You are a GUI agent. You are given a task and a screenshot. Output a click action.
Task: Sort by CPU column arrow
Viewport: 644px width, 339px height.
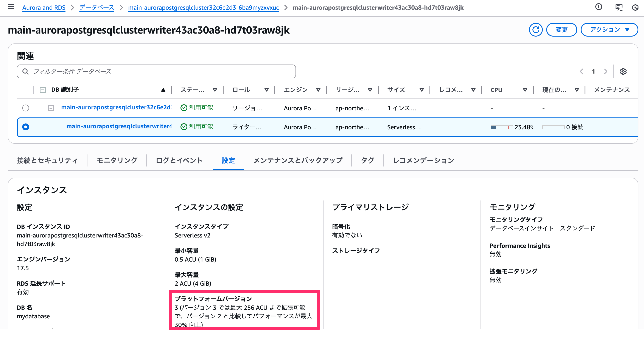pos(525,90)
